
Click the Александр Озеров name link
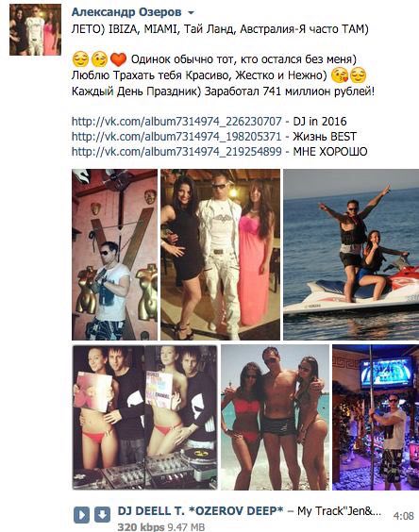point(126,12)
